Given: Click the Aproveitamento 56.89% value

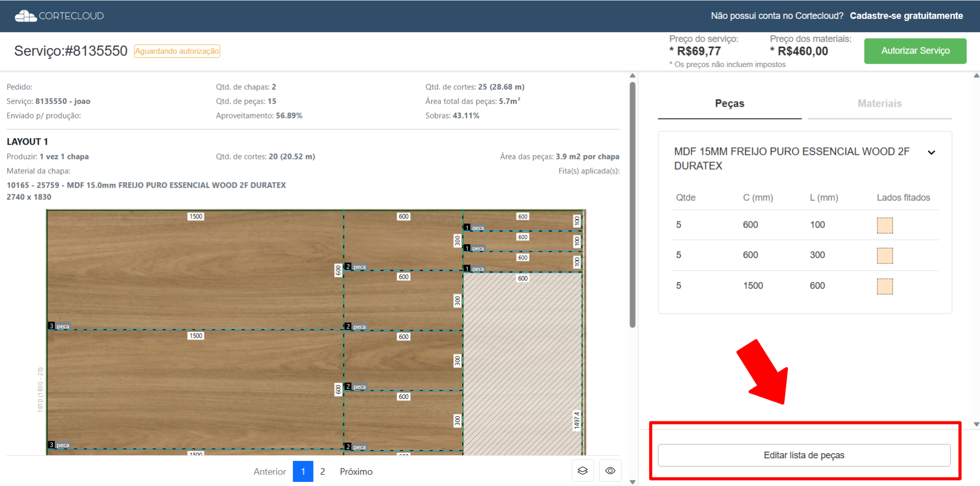Looking at the screenshot, I should point(289,116).
